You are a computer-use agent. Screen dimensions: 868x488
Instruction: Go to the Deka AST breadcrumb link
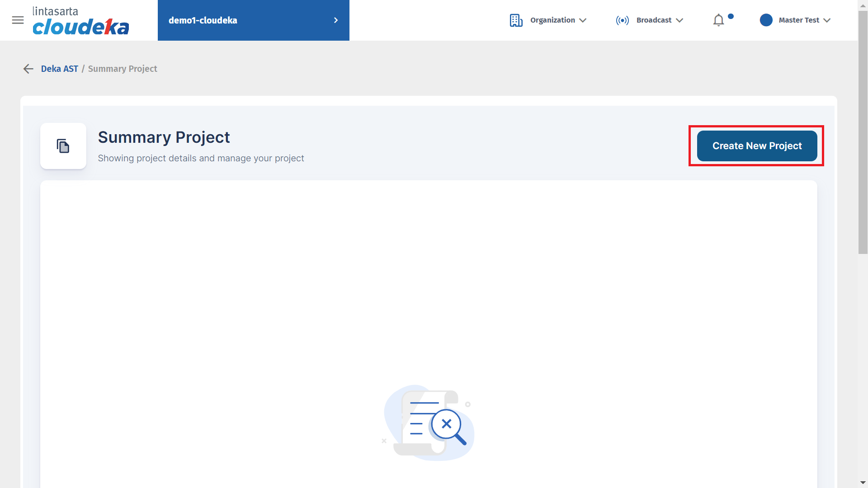coord(60,69)
